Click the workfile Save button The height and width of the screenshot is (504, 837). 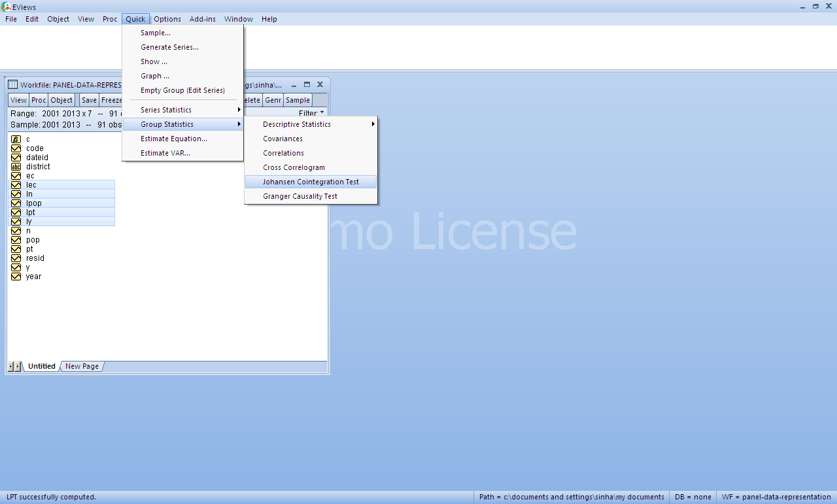point(89,100)
